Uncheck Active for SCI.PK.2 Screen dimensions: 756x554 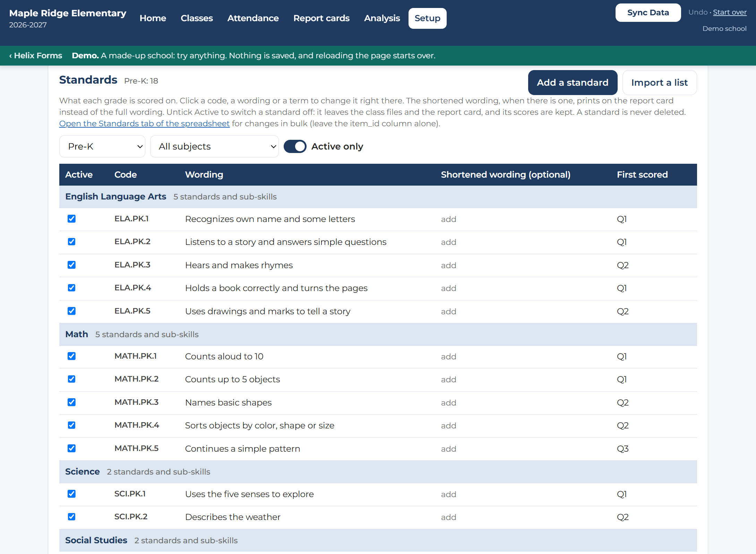[x=71, y=517]
